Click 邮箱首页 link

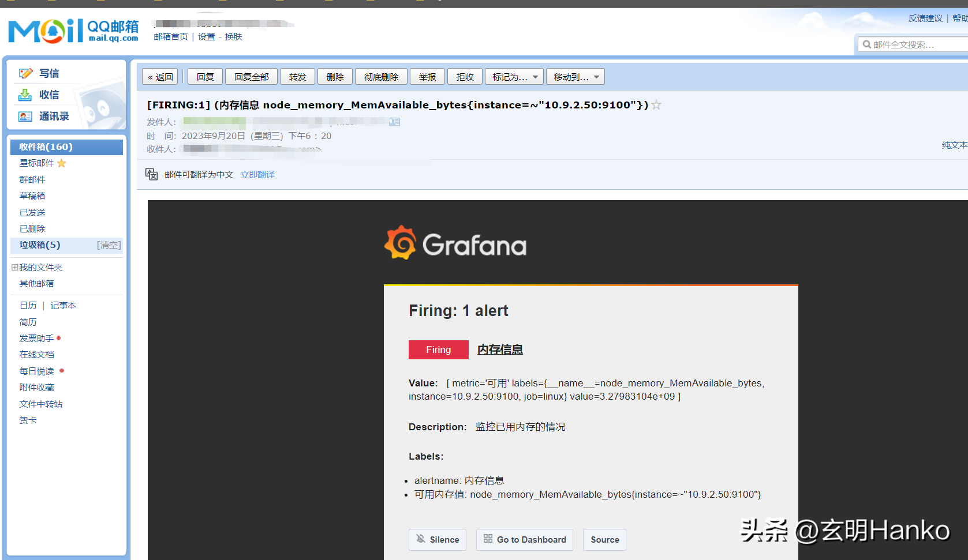pyautogui.click(x=171, y=37)
